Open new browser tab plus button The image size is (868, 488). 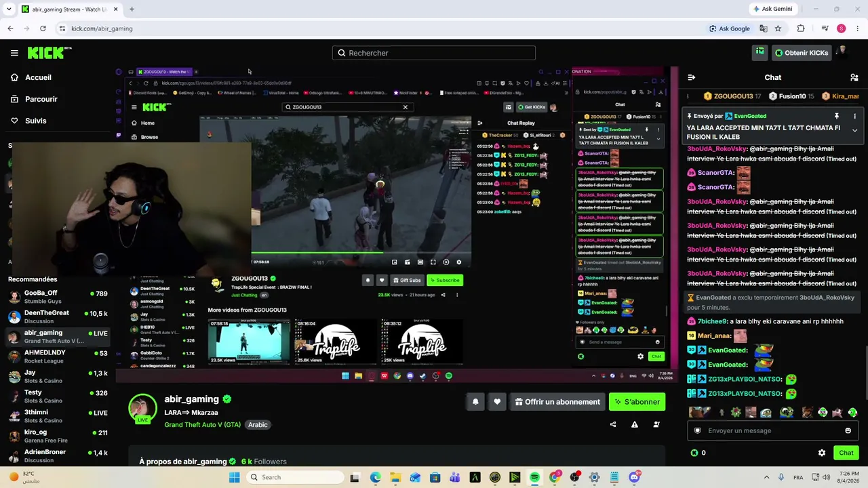[x=132, y=9]
